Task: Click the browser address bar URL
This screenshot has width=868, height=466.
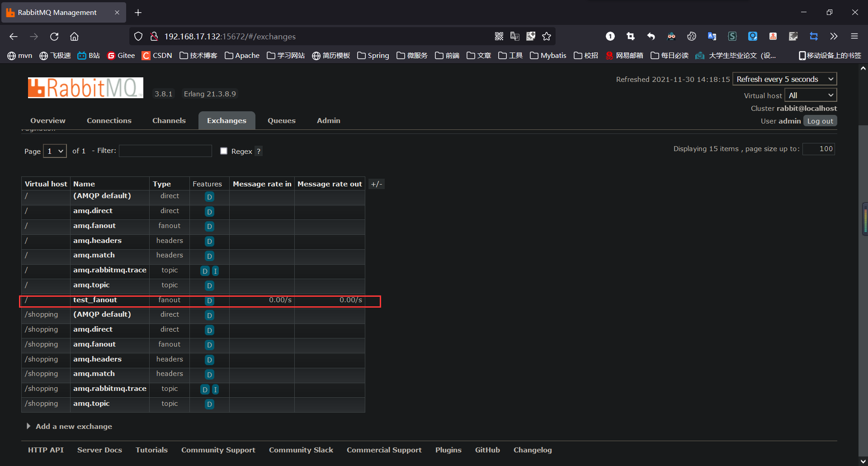Action: point(230,36)
